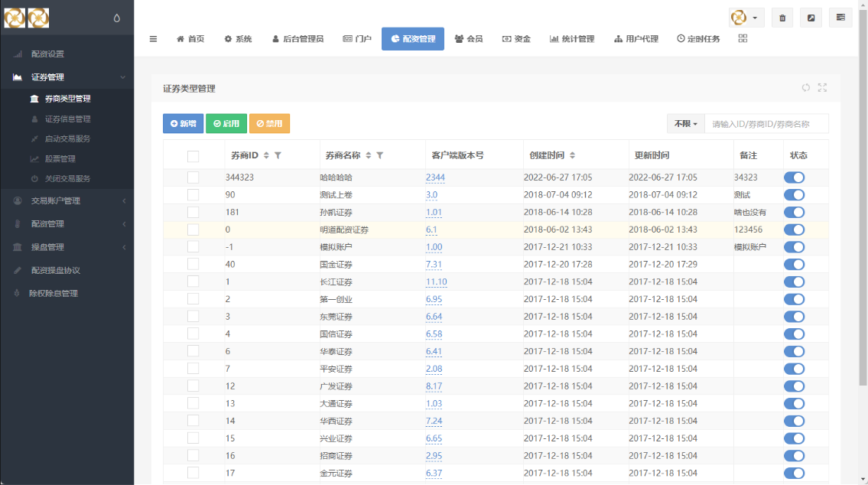Open 除权除息管理 in the sidebar
Image resolution: width=868 pixels, height=485 pixels.
point(67,294)
